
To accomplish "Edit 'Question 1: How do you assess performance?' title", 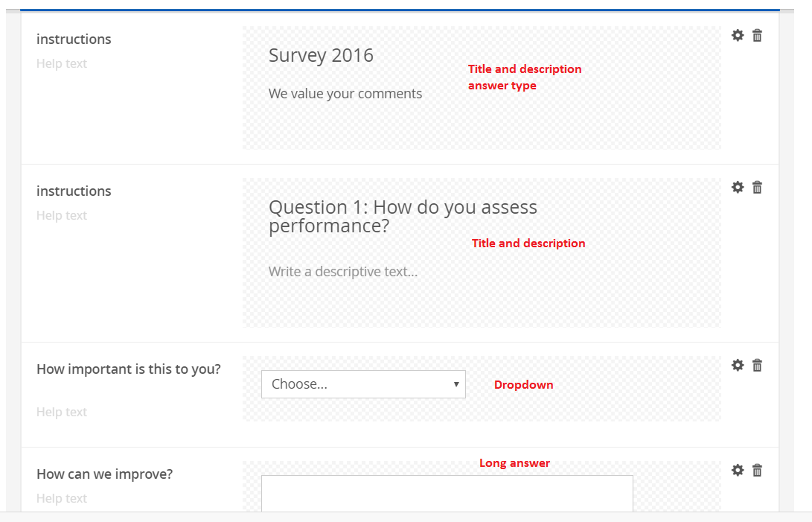I will 403,216.
